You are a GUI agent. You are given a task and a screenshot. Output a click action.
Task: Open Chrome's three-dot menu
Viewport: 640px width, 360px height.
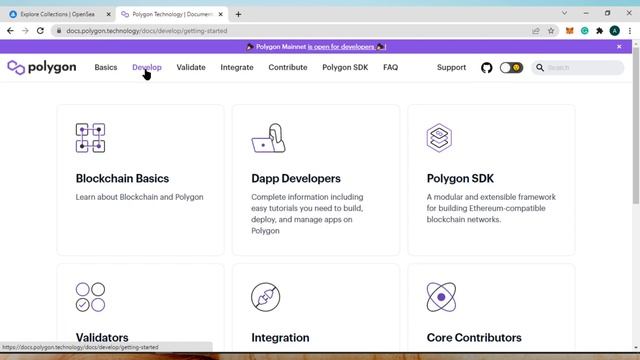pos(630,31)
